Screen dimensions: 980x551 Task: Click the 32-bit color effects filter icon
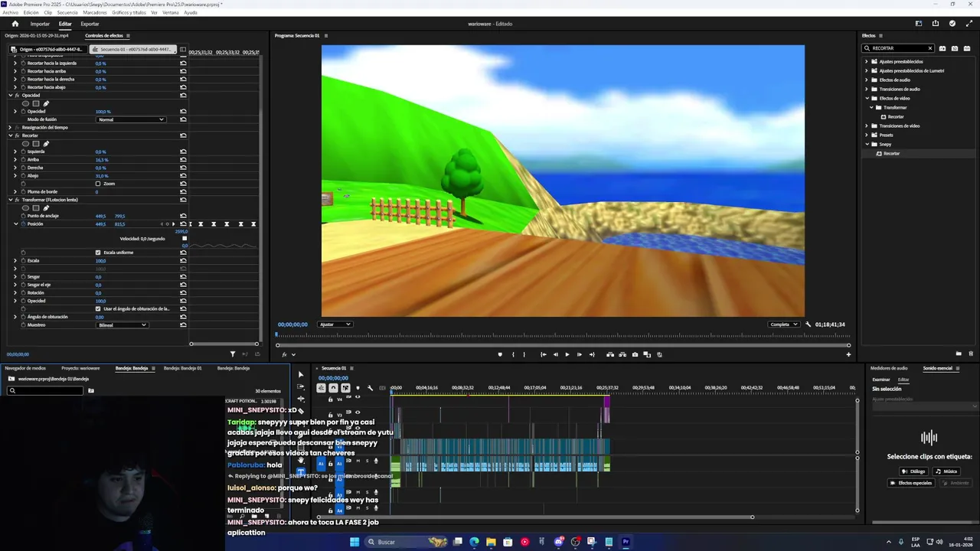pyautogui.click(x=955, y=48)
